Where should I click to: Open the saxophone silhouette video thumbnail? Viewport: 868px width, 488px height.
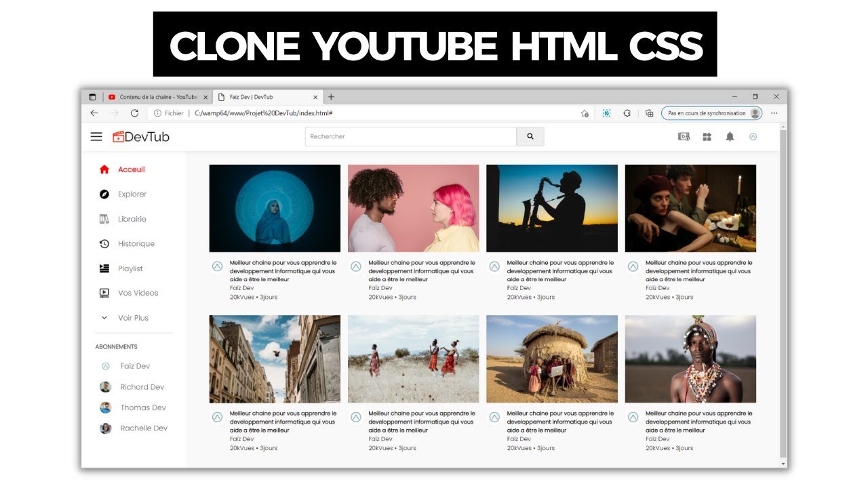click(x=552, y=208)
